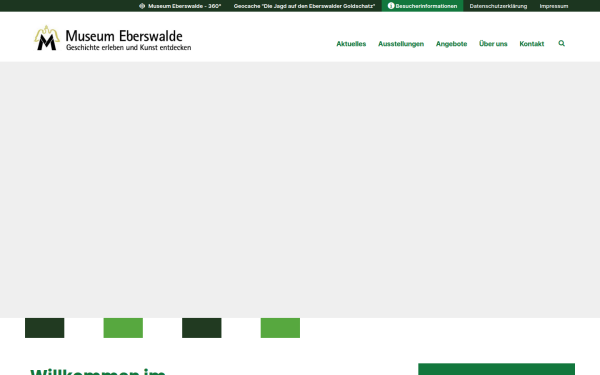
Task: Open the Museum Eberswalde - 360° link
Action: tap(184, 6)
